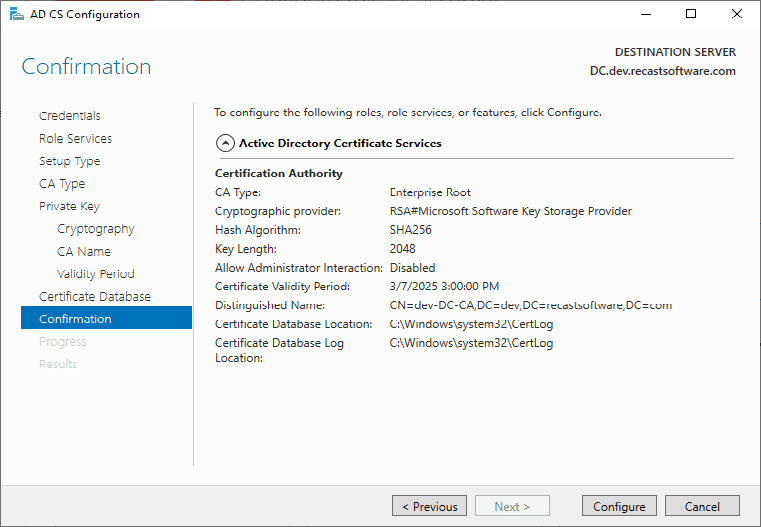The width and height of the screenshot is (761, 527).
Task: Cancel the AD CS configuration wizard
Action: tap(702, 506)
